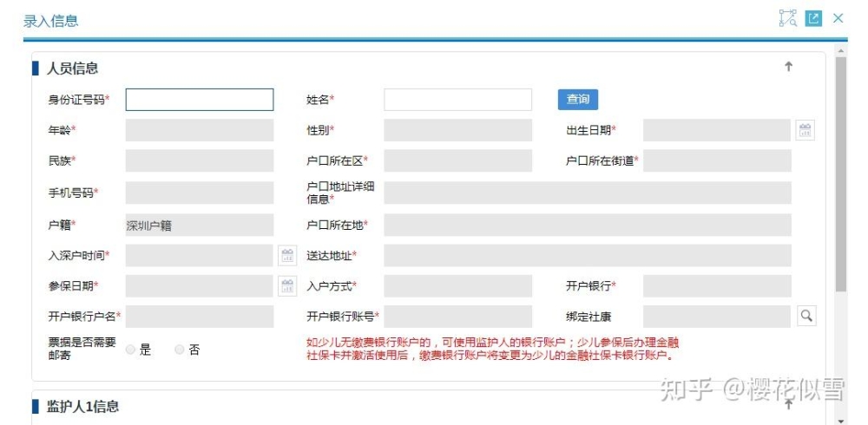Click the 开户银行 field
The width and height of the screenshot is (868, 425).
pos(717,286)
